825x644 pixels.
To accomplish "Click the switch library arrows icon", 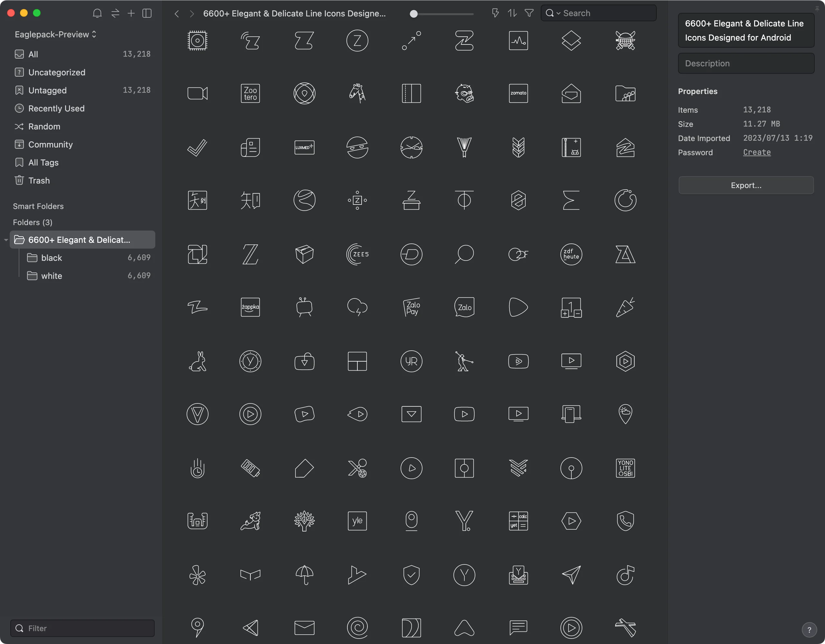I will tap(115, 14).
